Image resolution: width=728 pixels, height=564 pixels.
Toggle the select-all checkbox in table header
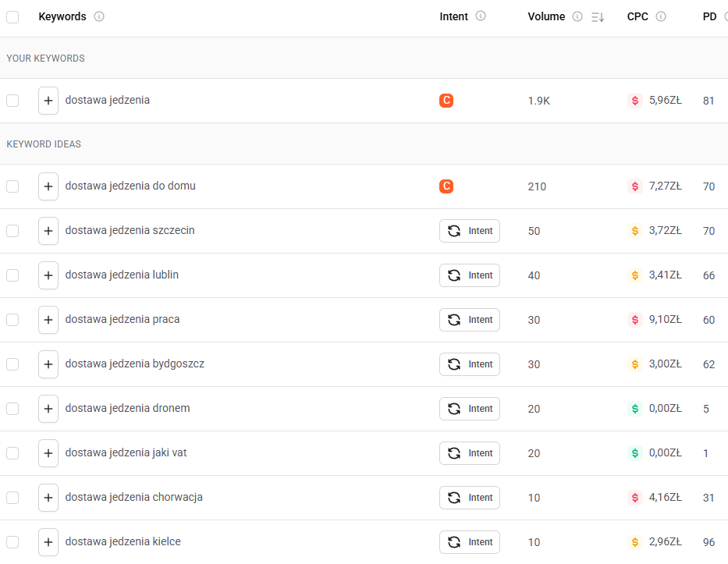[12, 17]
